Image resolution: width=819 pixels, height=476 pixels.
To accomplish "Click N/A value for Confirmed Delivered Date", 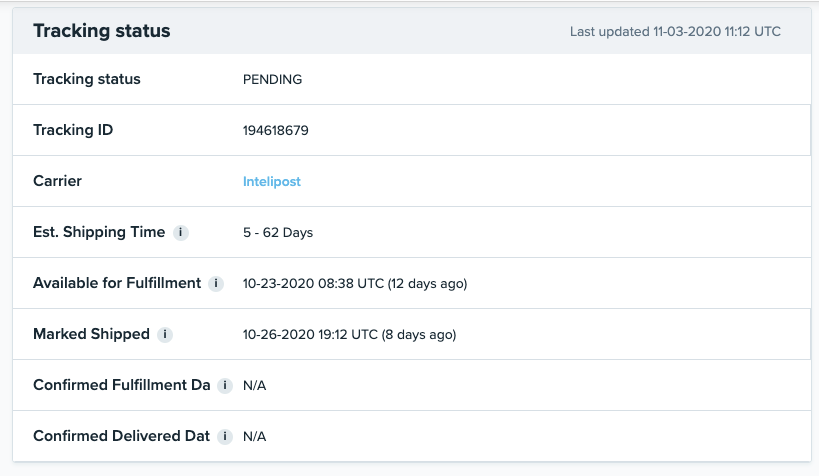I will click(255, 437).
